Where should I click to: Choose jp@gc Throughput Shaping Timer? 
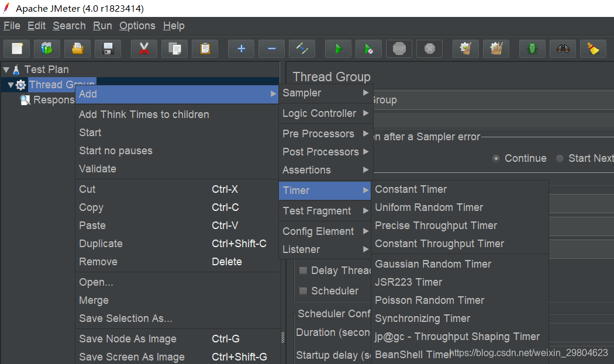[x=460, y=337]
